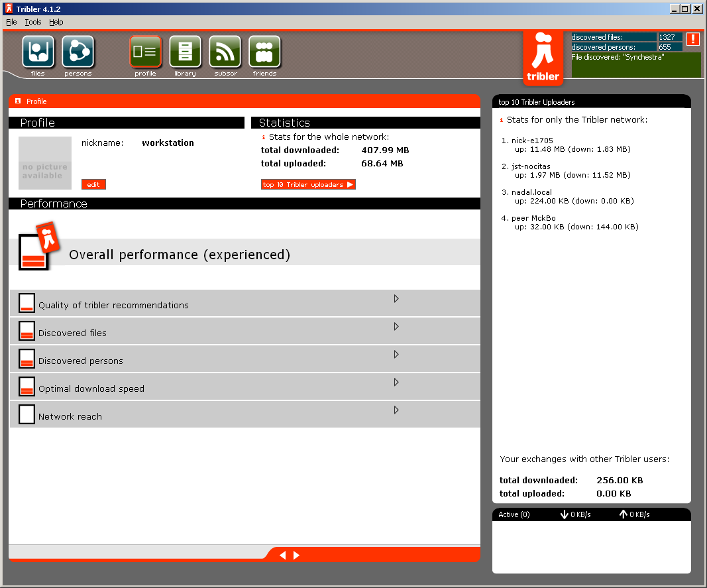Click the top 10 Tribler Uploaders panel header
The image size is (707, 588).
[592, 101]
